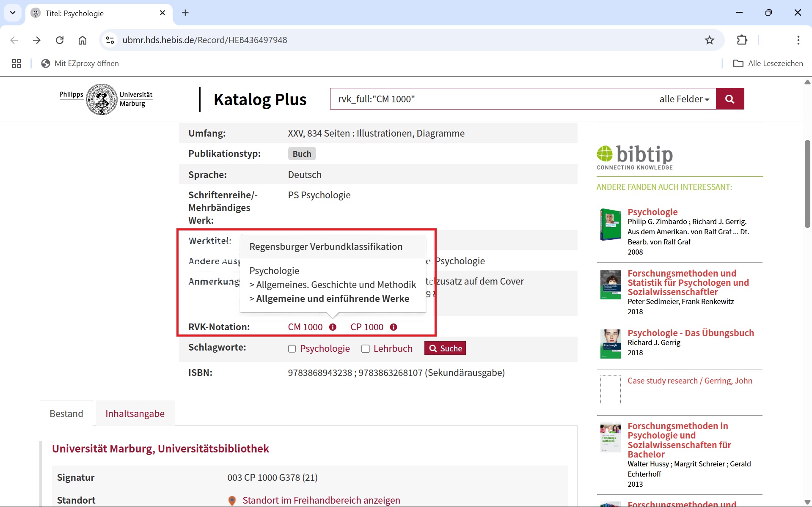Click the bibtip logo
The image size is (812, 507).
tap(635, 157)
